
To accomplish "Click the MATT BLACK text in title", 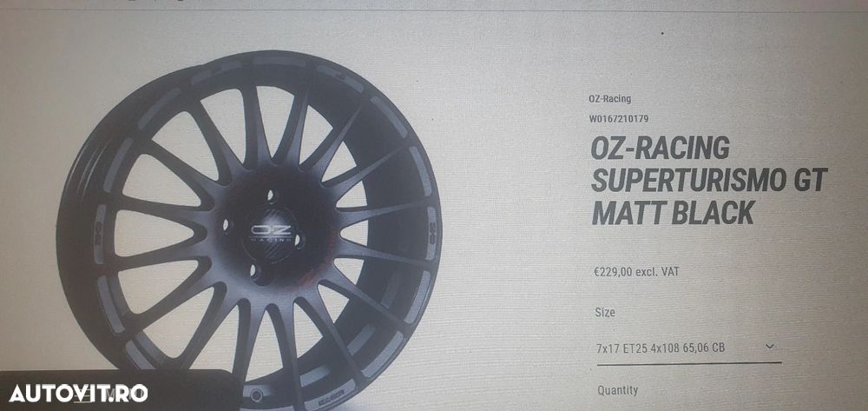I will [674, 213].
